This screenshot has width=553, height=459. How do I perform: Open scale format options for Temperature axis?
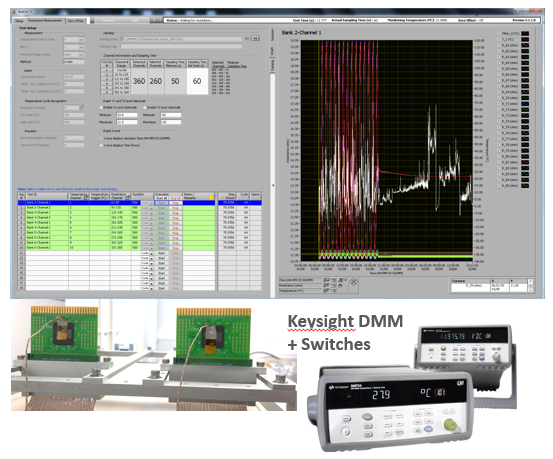[x=333, y=290]
